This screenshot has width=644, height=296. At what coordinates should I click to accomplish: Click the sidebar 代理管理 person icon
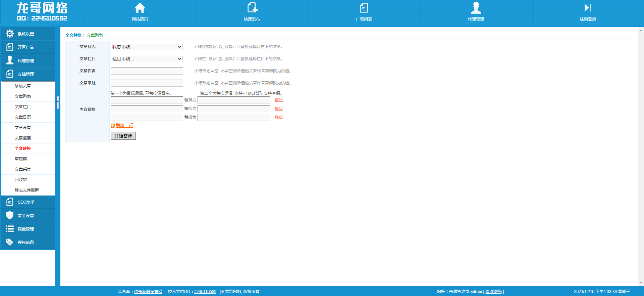tap(10, 60)
